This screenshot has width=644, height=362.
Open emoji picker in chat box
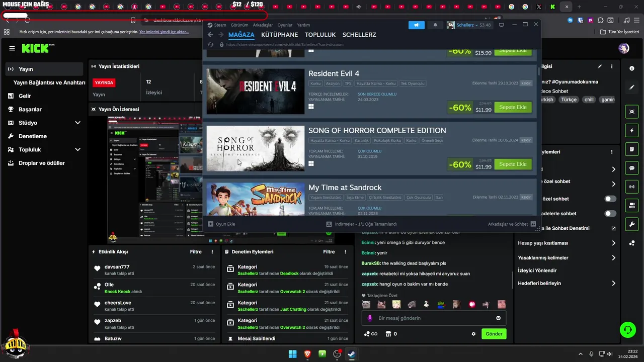[x=499, y=318]
